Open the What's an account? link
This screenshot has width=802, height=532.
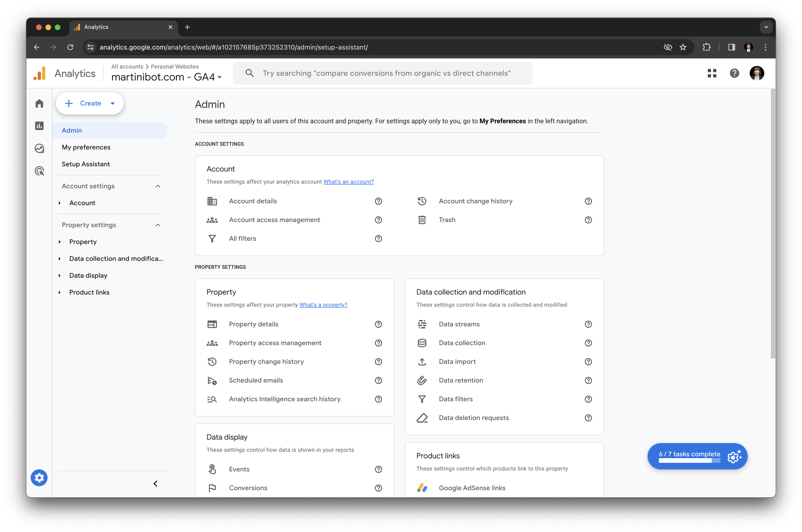[348, 182]
